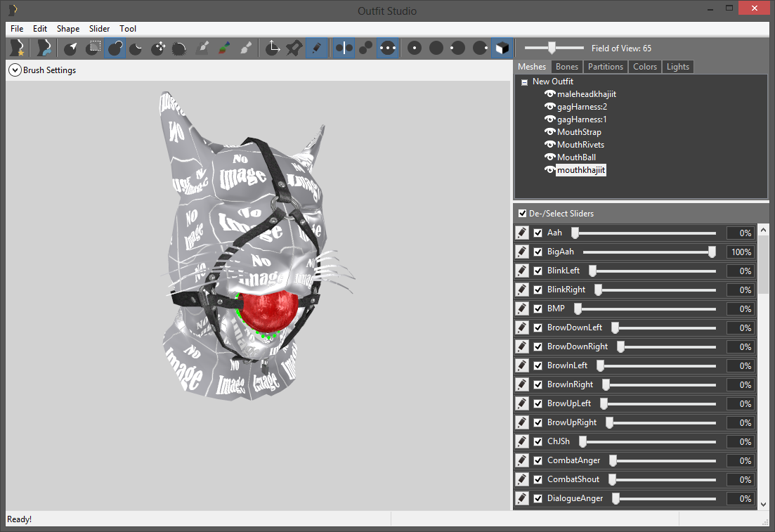The image size is (775, 532).
Task: Activate the Pivot pushpin tool
Action: pyautogui.click(x=294, y=48)
